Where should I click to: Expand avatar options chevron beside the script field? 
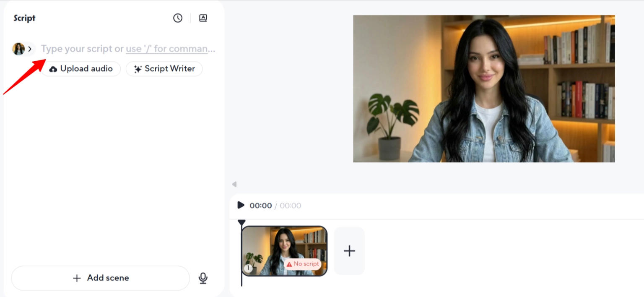click(30, 49)
